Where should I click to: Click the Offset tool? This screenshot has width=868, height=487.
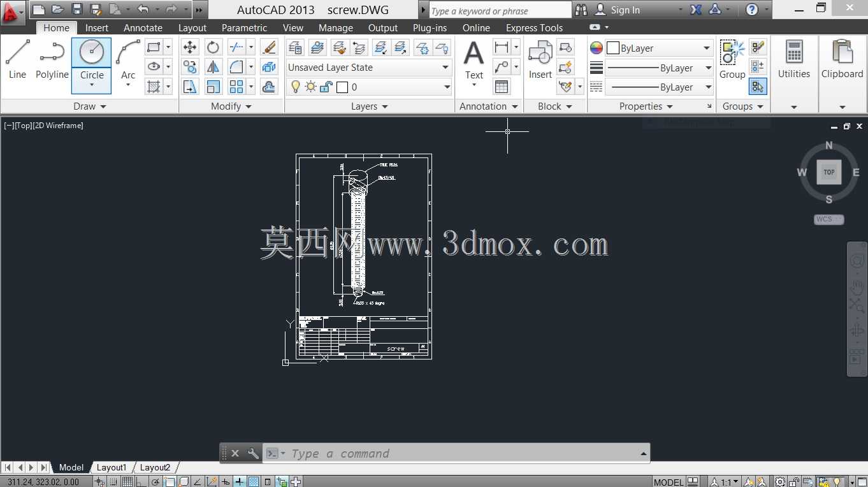coord(269,87)
